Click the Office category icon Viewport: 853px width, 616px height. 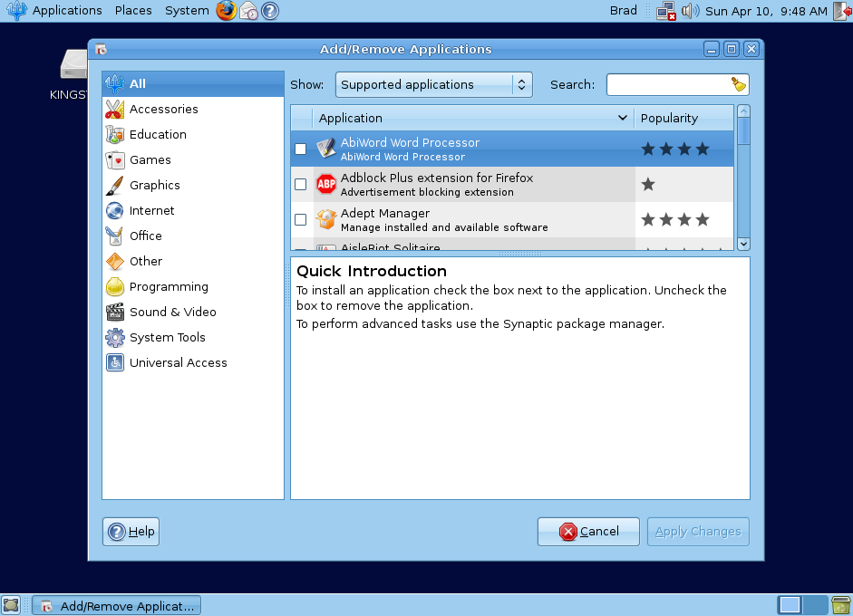(115, 236)
